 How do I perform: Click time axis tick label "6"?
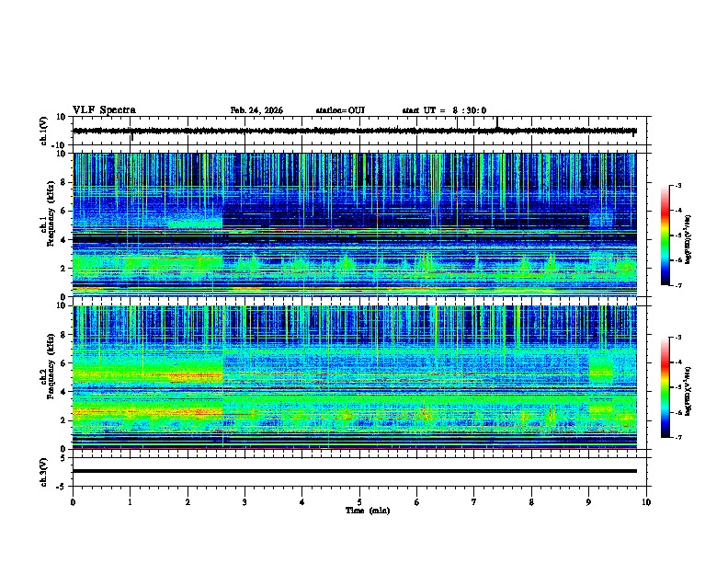tap(417, 502)
